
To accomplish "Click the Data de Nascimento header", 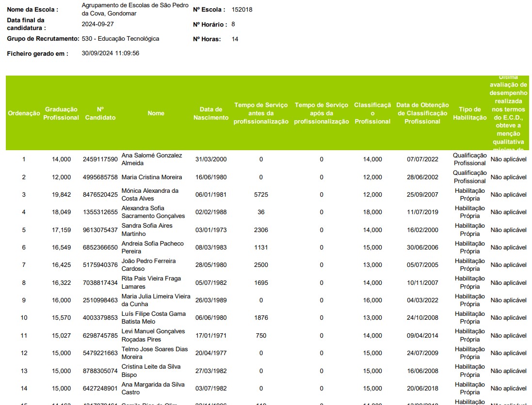I will [211, 113].
